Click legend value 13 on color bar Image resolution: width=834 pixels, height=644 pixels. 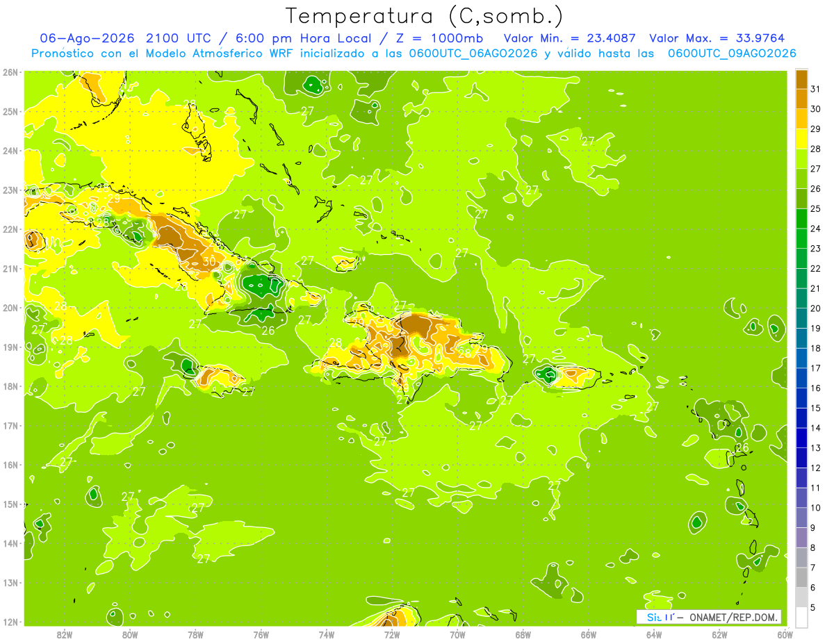pos(815,448)
